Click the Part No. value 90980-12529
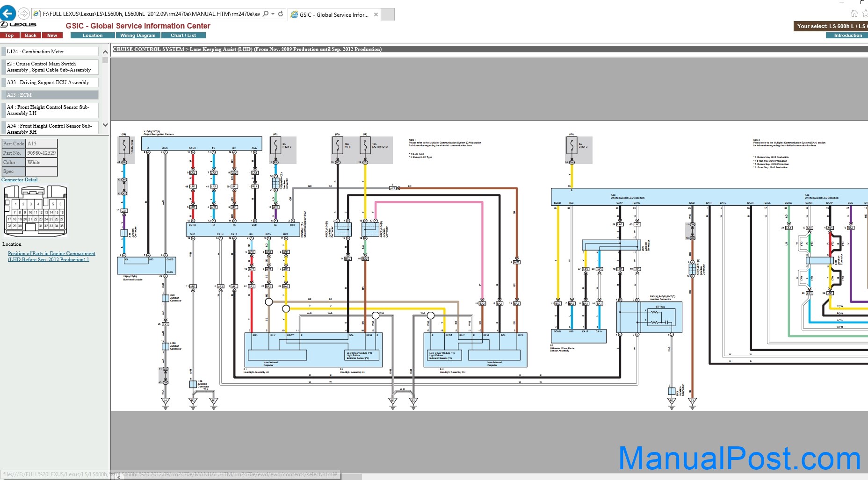This screenshot has height=480, width=868. pos(42,153)
